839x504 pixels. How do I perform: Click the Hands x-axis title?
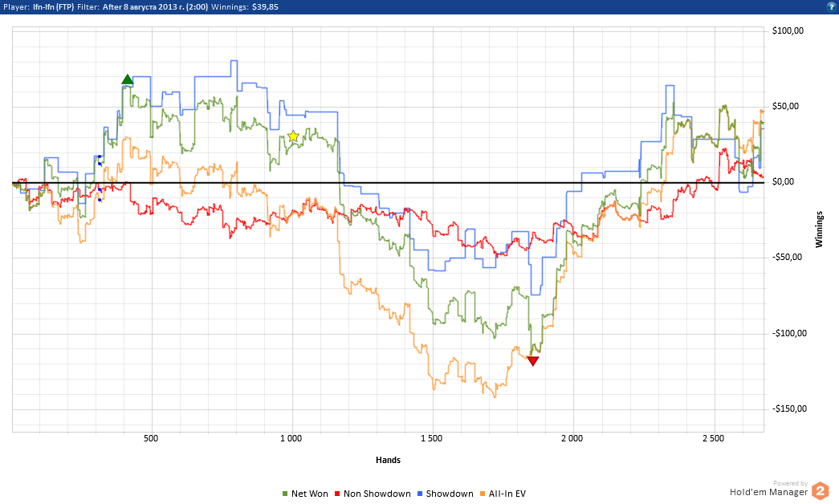coord(388,460)
